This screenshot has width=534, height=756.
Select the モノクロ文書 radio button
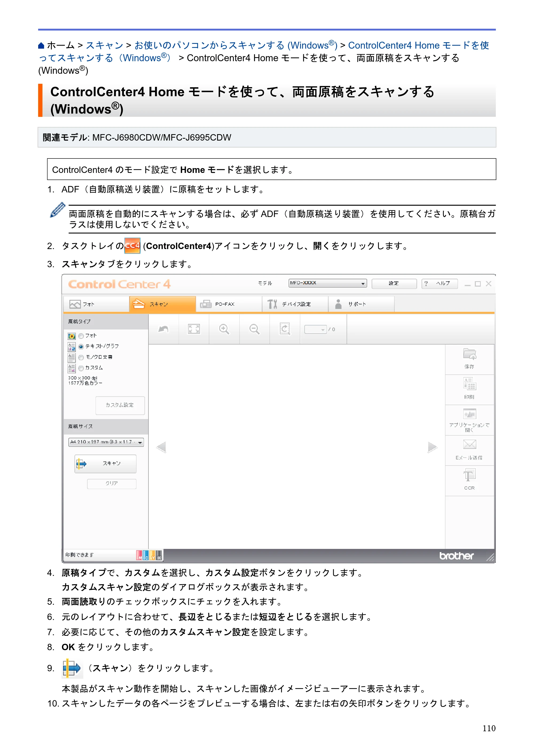click(81, 357)
